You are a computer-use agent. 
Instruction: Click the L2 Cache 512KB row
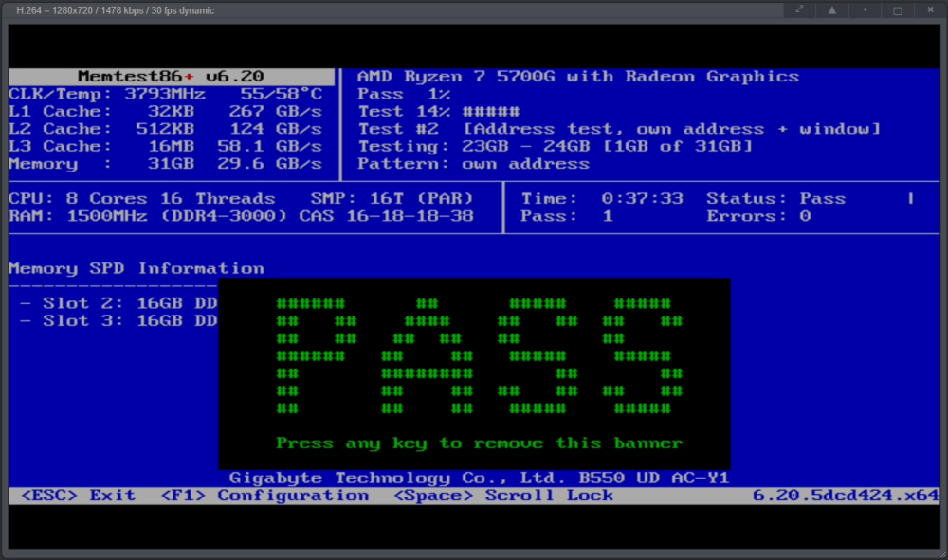point(165,129)
